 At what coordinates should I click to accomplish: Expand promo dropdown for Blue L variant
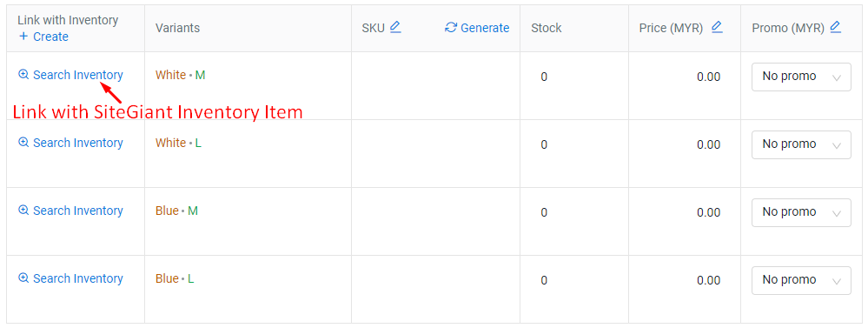coord(801,281)
